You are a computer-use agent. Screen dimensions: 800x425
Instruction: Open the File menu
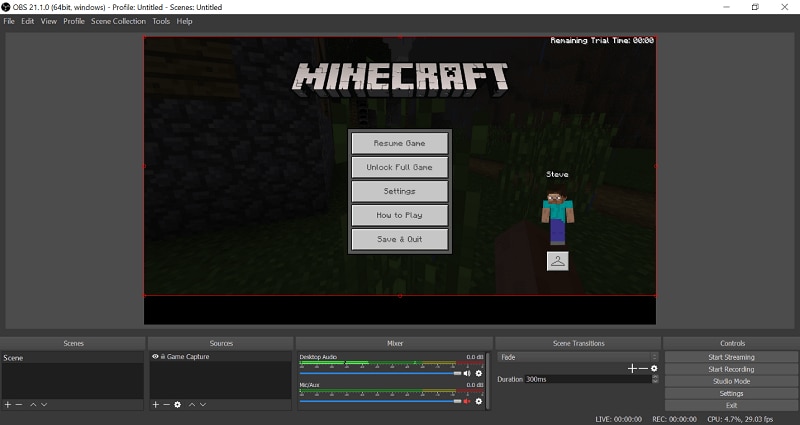pos(9,21)
